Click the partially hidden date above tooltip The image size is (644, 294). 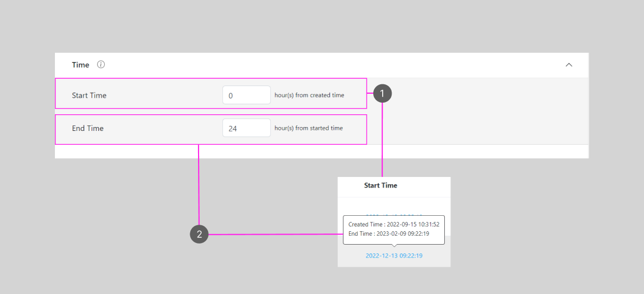tap(394, 214)
